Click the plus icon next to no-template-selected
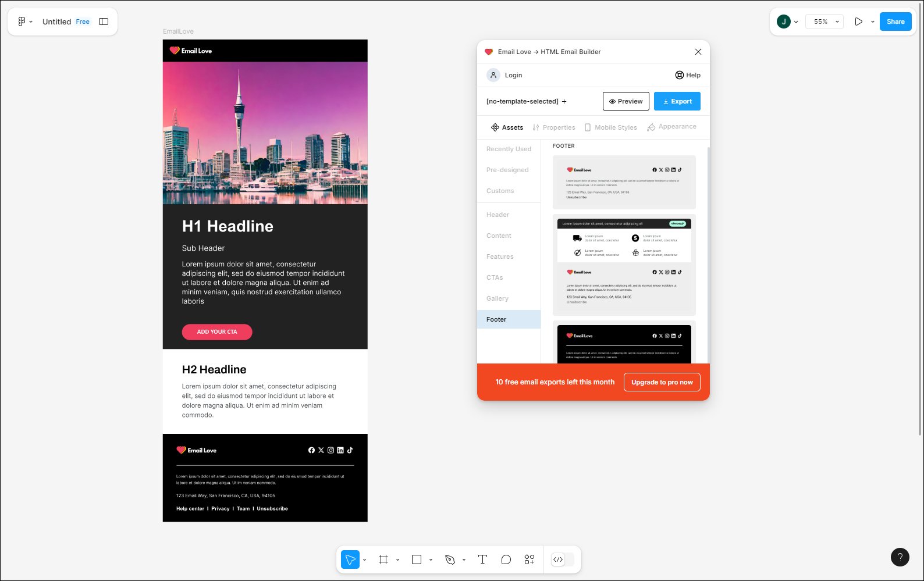 point(564,101)
